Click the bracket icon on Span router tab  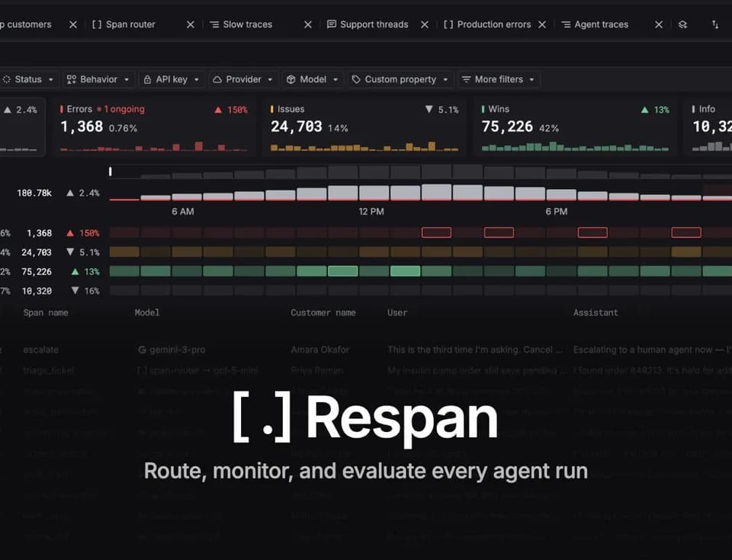pos(97,24)
